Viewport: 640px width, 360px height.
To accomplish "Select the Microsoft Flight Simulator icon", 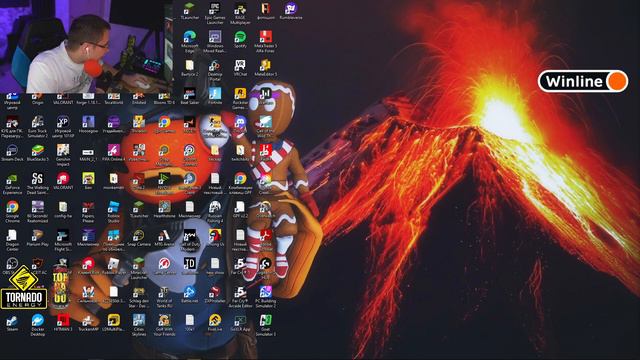I will point(63,240).
